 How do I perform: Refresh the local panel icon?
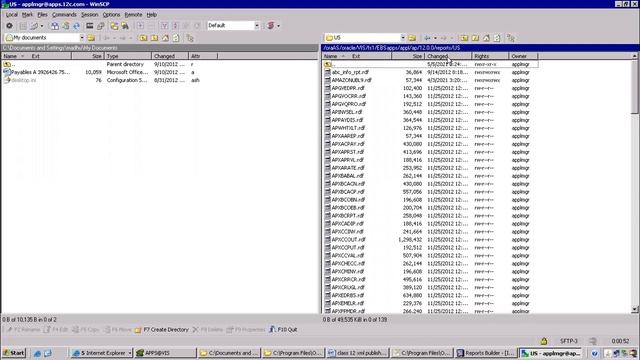pos(176,38)
